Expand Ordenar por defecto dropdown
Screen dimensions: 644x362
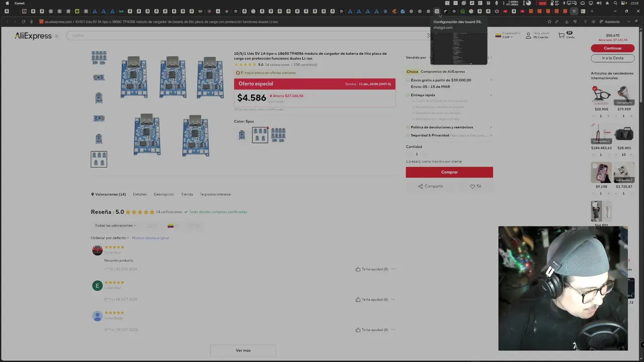point(110,238)
